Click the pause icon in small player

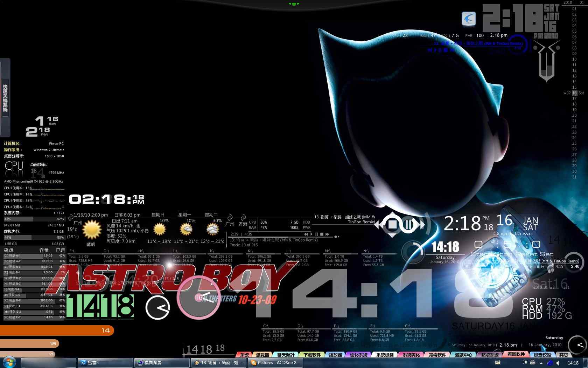316,234
